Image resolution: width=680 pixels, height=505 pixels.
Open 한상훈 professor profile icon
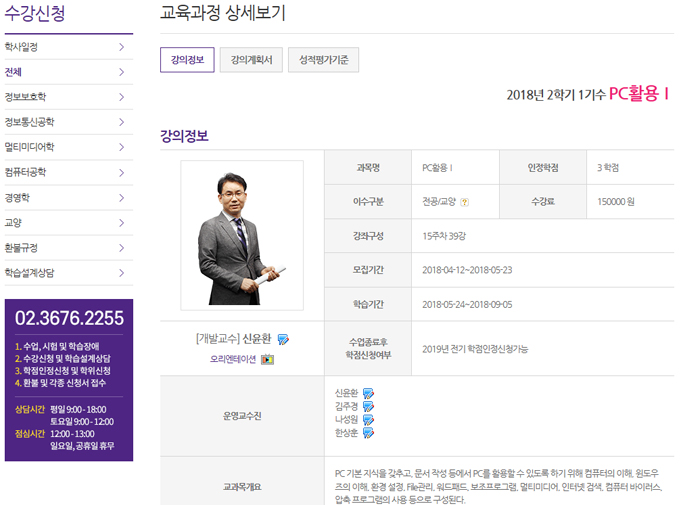(x=368, y=432)
